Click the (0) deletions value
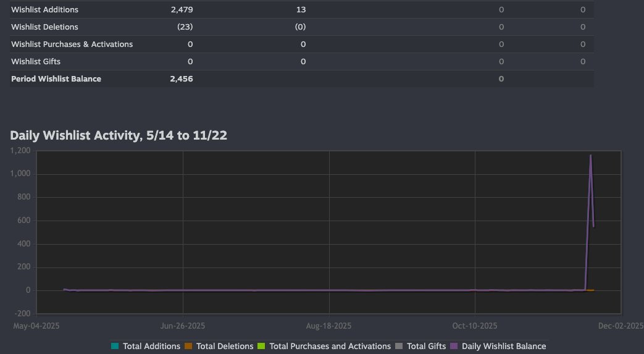This screenshot has width=644, height=354. (300, 27)
